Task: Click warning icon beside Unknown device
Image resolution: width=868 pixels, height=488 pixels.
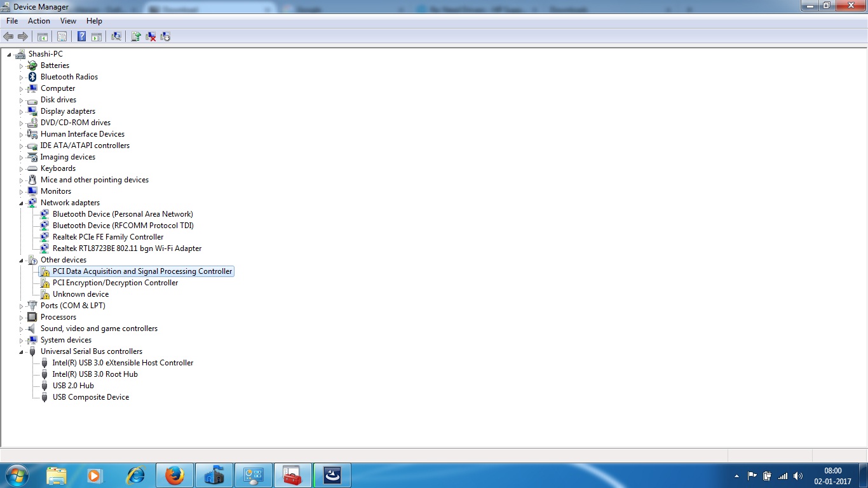Action: tap(44, 294)
